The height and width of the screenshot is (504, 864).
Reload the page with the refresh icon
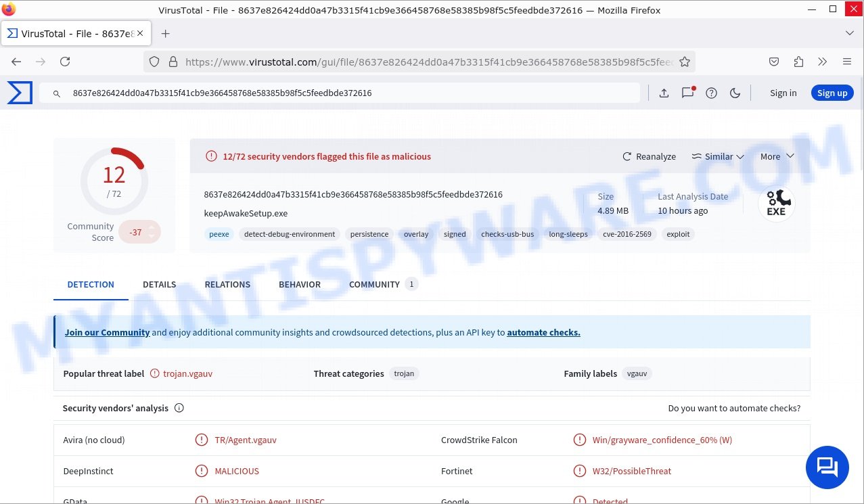coord(65,62)
